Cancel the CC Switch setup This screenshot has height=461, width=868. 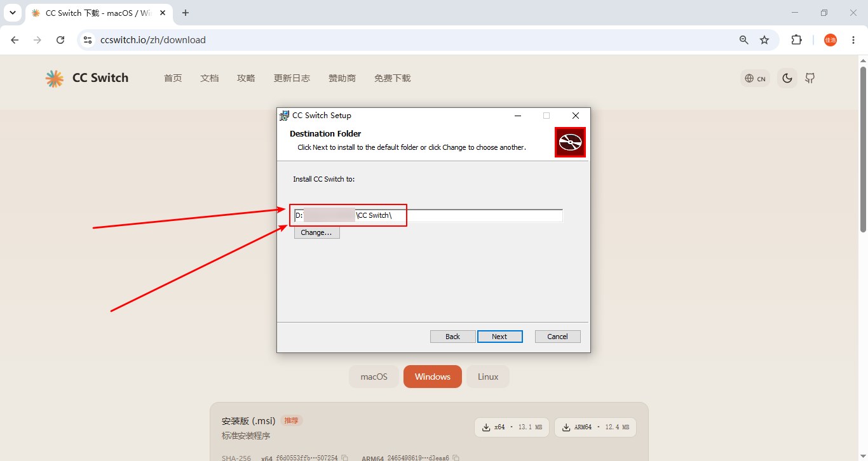[558, 337]
